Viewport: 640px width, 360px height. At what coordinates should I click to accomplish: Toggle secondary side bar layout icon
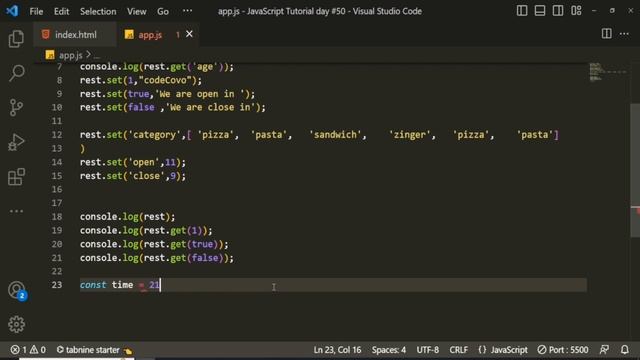click(558, 11)
